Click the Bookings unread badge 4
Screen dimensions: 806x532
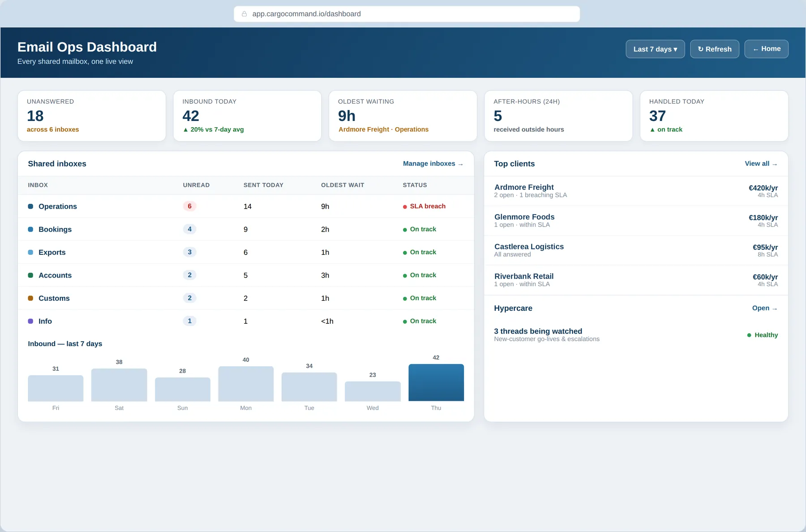click(x=189, y=229)
